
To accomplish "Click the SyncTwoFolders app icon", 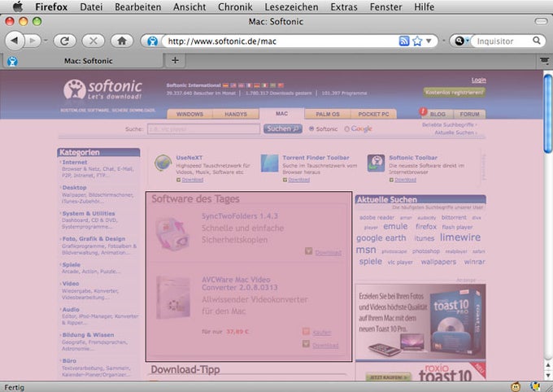I will (x=172, y=233).
